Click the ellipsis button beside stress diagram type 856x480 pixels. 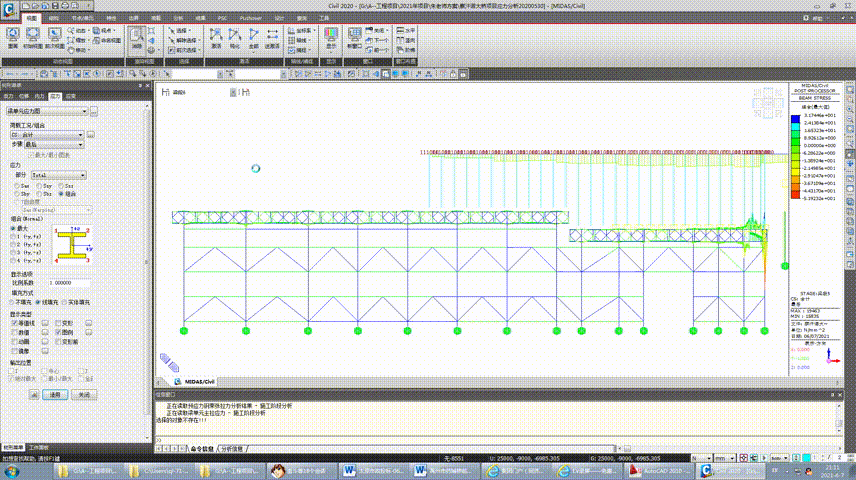[x=94, y=111]
